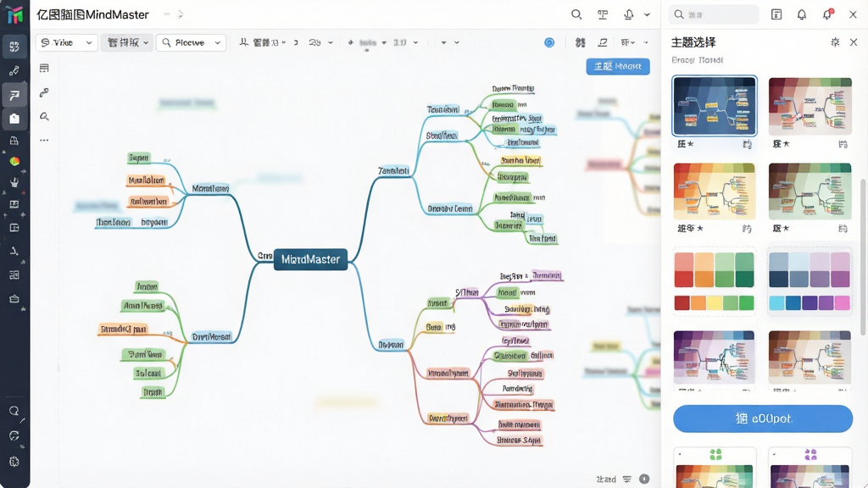Image resolution: width=868 pixels, height=488 pixels.
Task: Open notifications bell with red dot
Action: (x=827, y=15)
